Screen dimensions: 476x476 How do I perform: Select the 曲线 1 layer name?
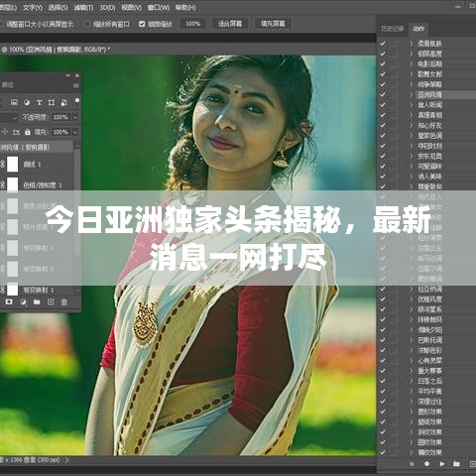[32, 165]
